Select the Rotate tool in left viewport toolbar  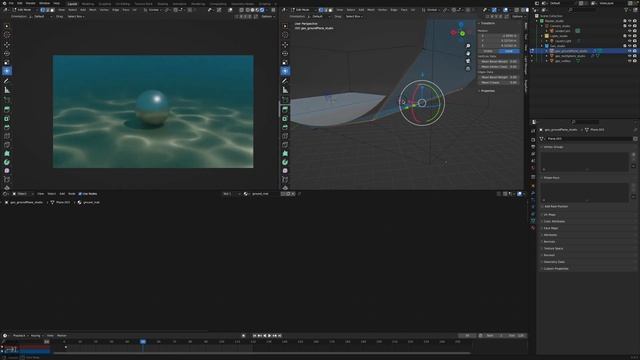coord(7,53)
